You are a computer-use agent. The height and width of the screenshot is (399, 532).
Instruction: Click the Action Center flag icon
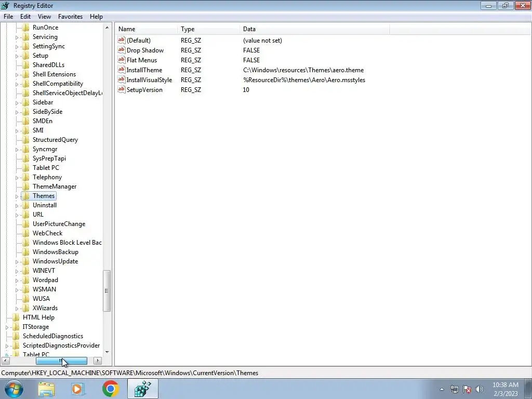coord(467,389)
